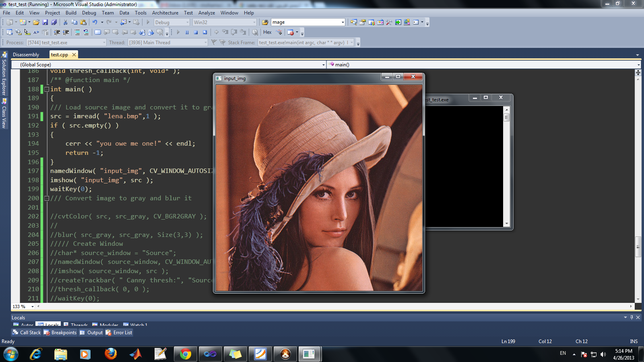
Task: Click the Pause (Break All) debug button
Action: click(x=187, y=32)
